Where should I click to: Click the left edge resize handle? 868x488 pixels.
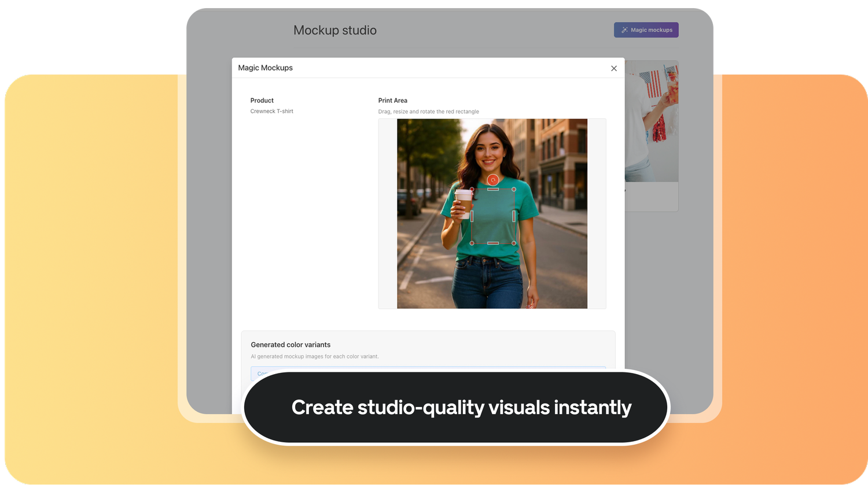click(472, 216)
